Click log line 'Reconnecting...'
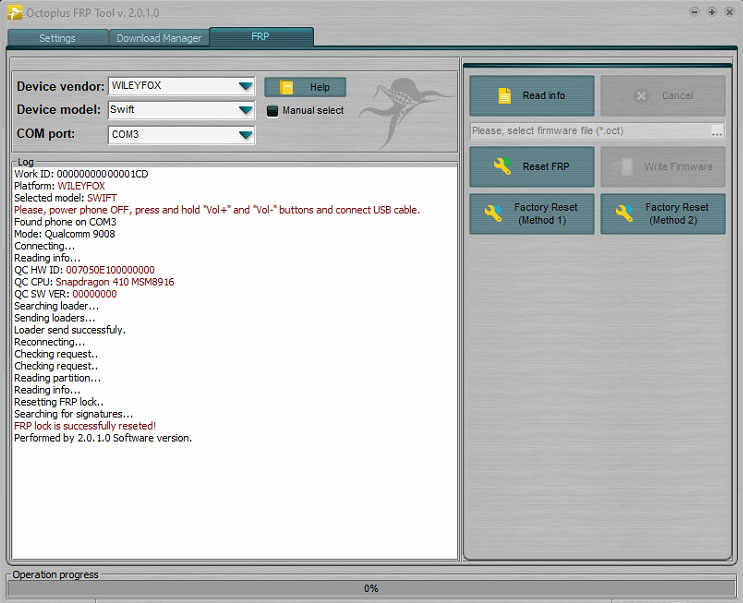The image size is (743, 603). pos(49,342)
